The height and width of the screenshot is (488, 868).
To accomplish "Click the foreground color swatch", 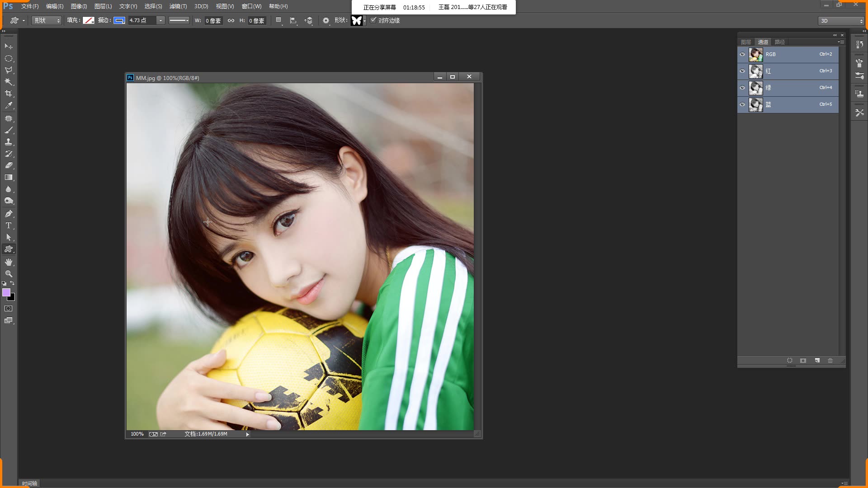I will pyautogui.click(x=6, y=292).
